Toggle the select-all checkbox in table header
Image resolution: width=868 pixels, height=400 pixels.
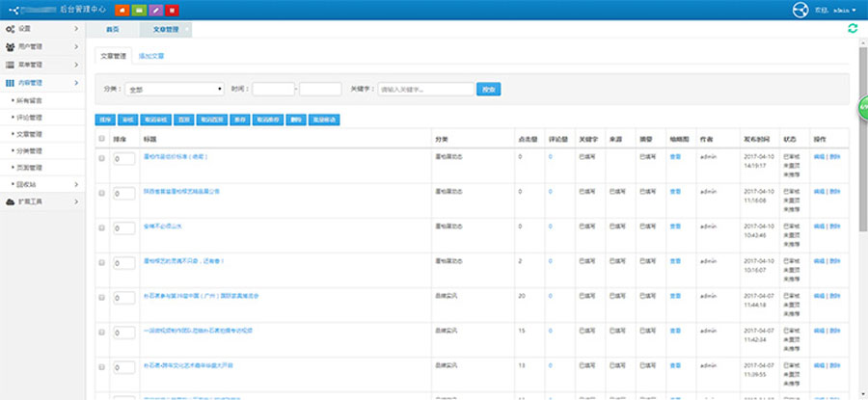[102, 139]
